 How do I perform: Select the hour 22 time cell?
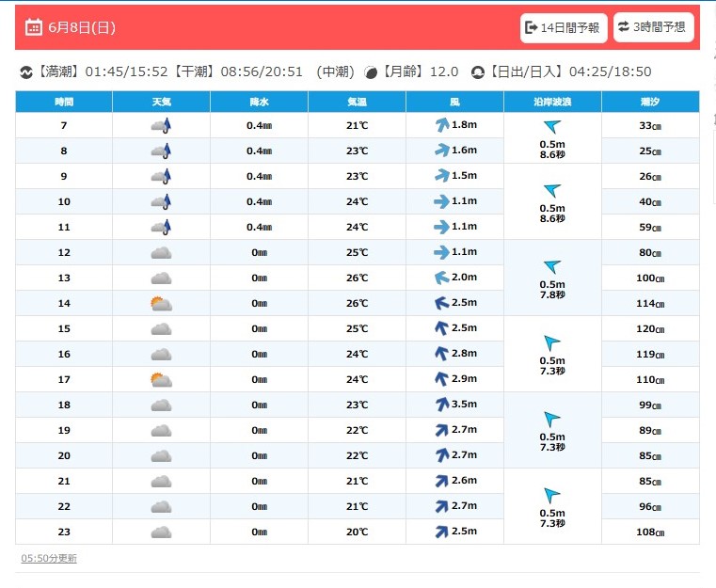pos(64,506)
